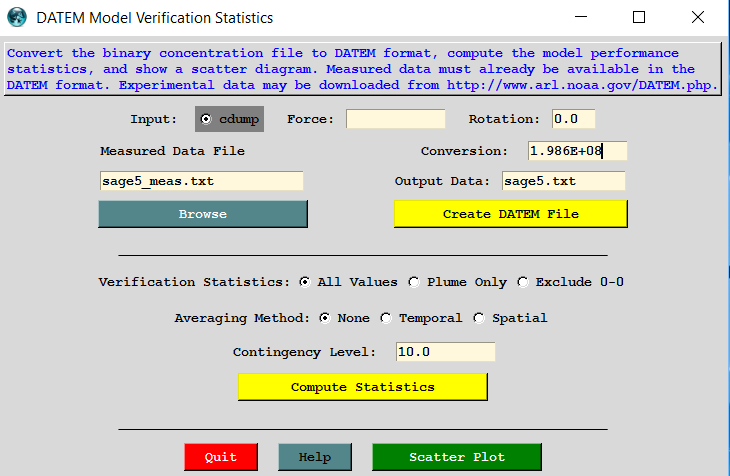Click the 'Averaging Method:' label

pos(242,318)
